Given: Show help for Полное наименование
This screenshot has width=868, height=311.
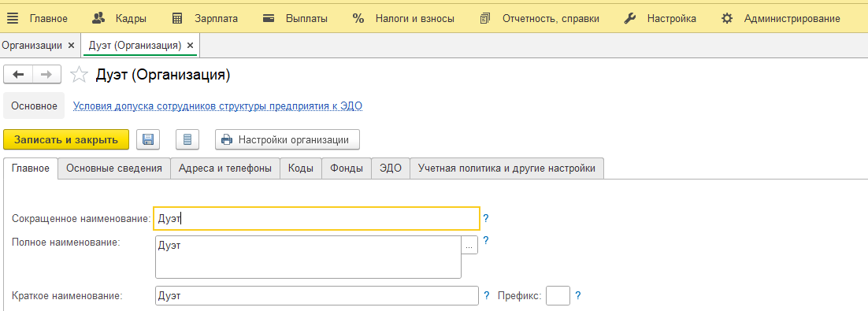Looking at the screenshot, I should tap(486, 241).
